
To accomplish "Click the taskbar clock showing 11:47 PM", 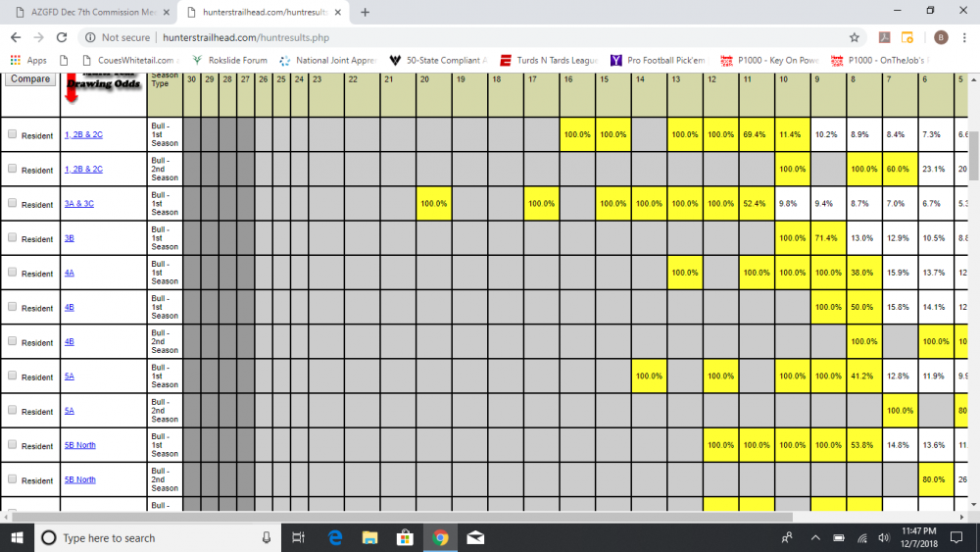I will click(x=919, y=537).
